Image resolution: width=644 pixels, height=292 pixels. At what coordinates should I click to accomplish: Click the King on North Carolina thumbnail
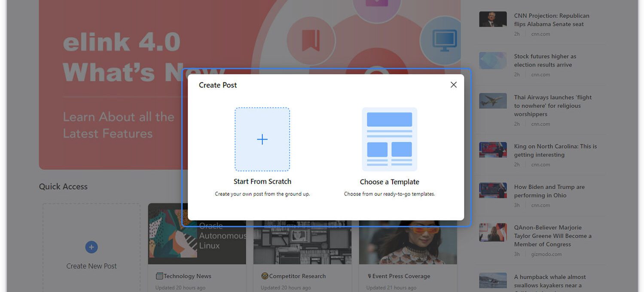click(493, 150)
